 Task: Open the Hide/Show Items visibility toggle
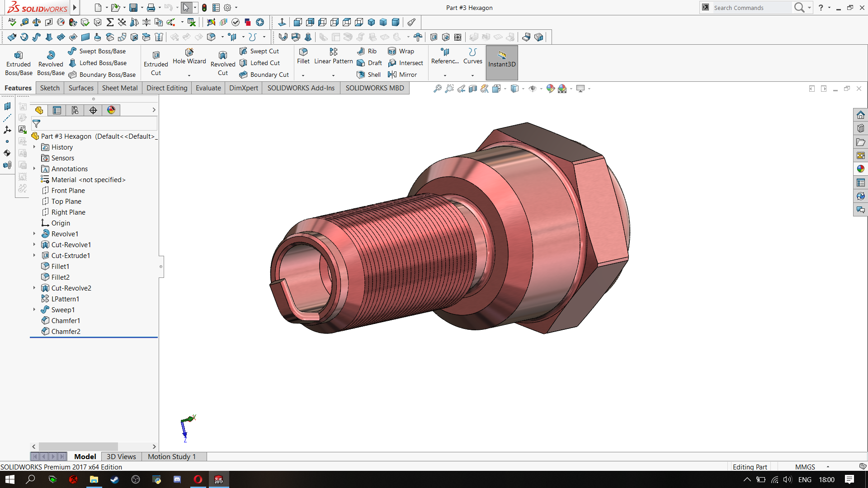tap(533, 89)
